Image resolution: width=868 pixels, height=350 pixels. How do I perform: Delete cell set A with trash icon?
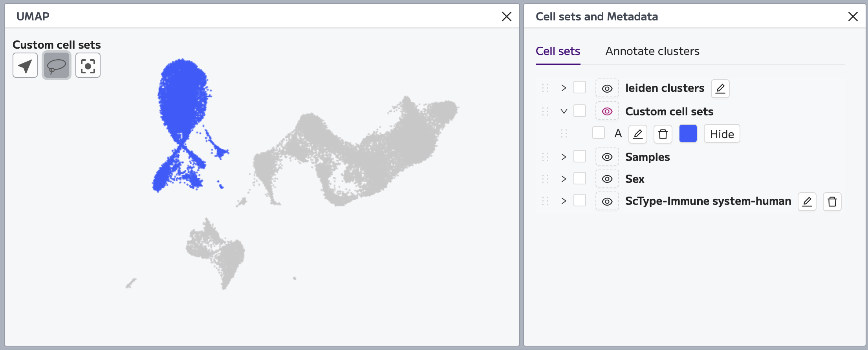[x=663, y=134]
